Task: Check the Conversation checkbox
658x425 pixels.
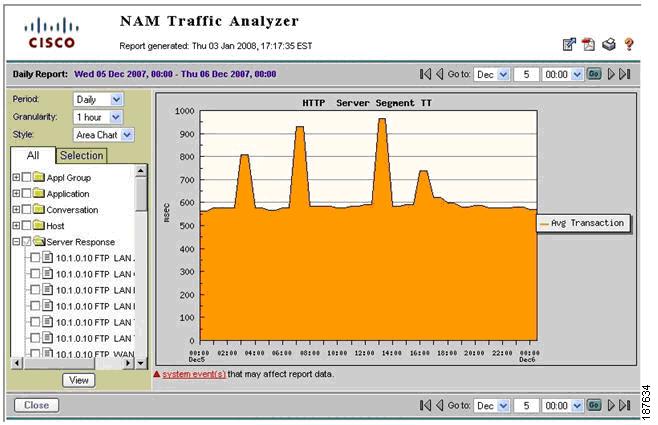Action: point(26,209)
